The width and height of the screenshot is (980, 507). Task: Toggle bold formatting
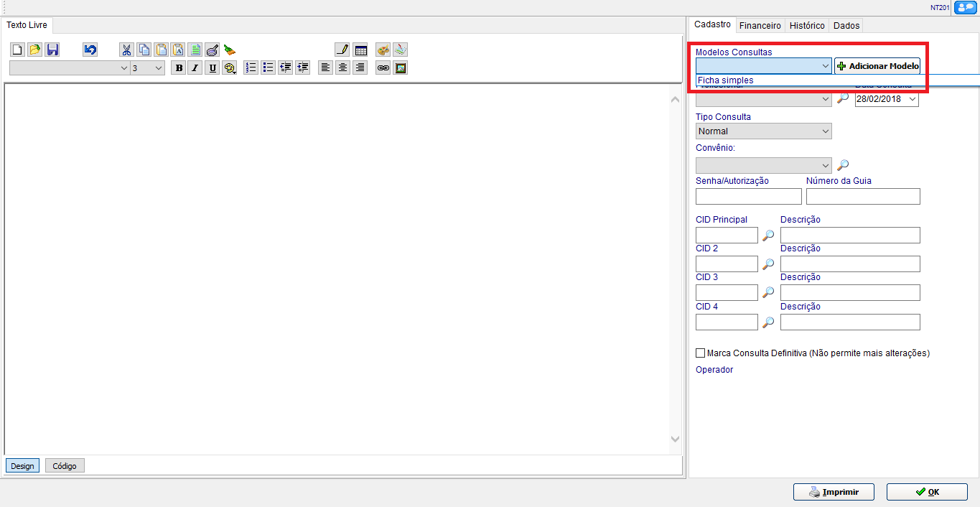[178, 68]
